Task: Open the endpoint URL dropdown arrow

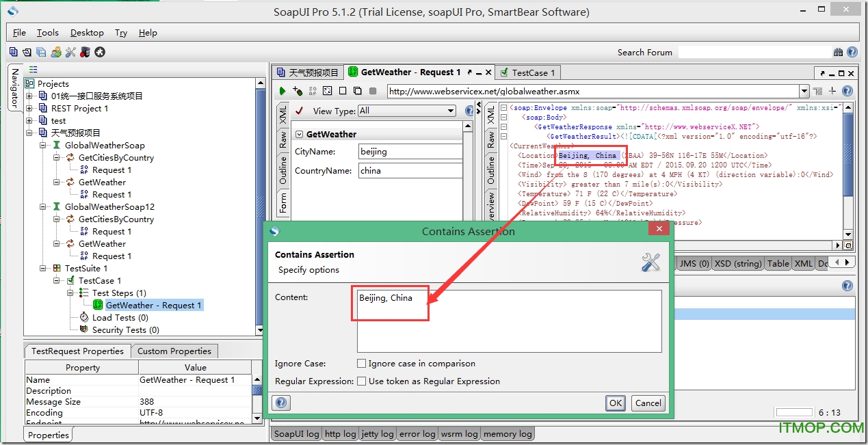Action: 804,91
